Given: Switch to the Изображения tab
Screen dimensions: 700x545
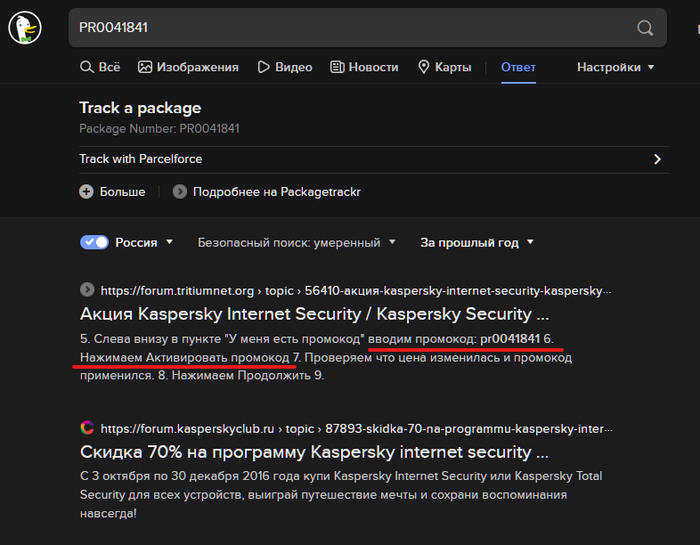Looking at the screenshot, I should click(188, 67).
